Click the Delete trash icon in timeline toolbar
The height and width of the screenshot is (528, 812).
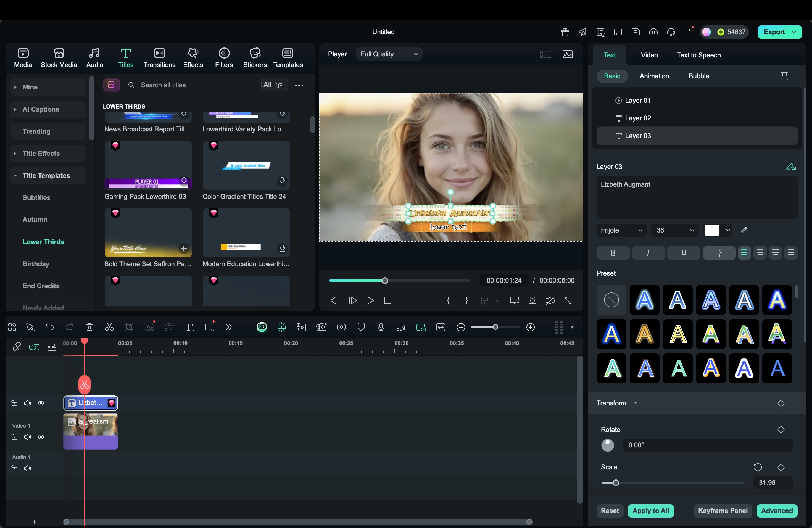[x=89, y=327]
